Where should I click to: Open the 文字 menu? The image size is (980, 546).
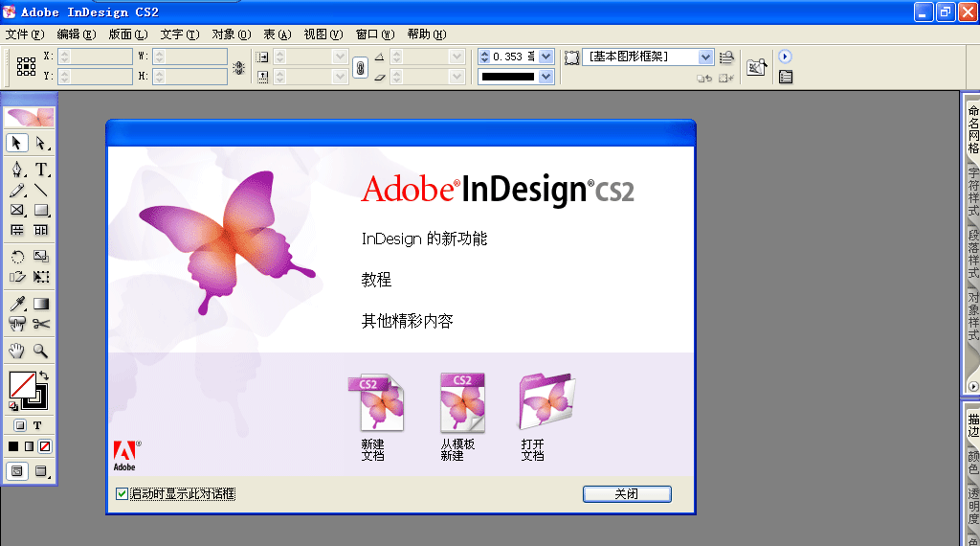coord(180,34)
